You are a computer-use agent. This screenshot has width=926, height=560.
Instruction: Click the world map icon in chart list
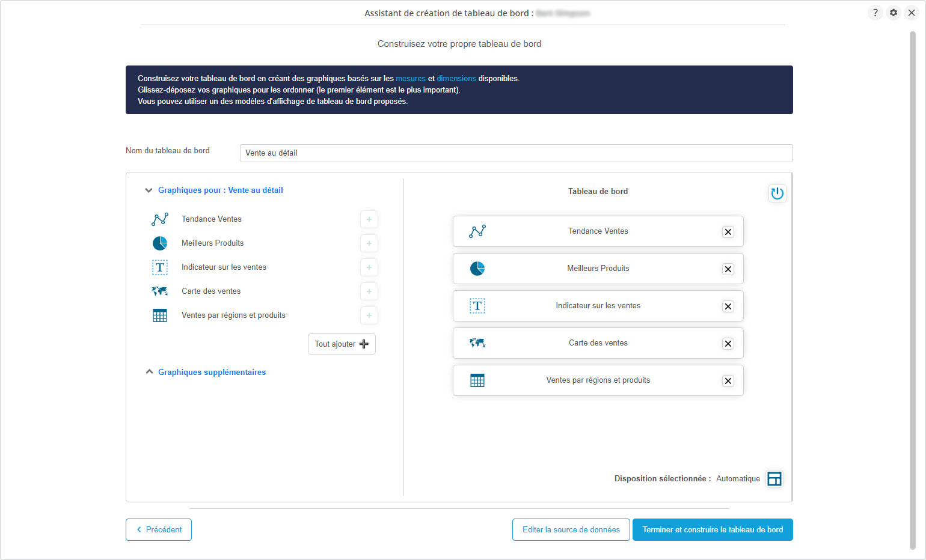160,291
